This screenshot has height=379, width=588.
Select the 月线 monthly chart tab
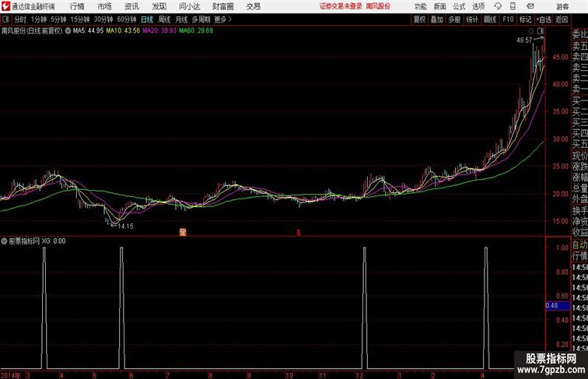coord(181,19)
